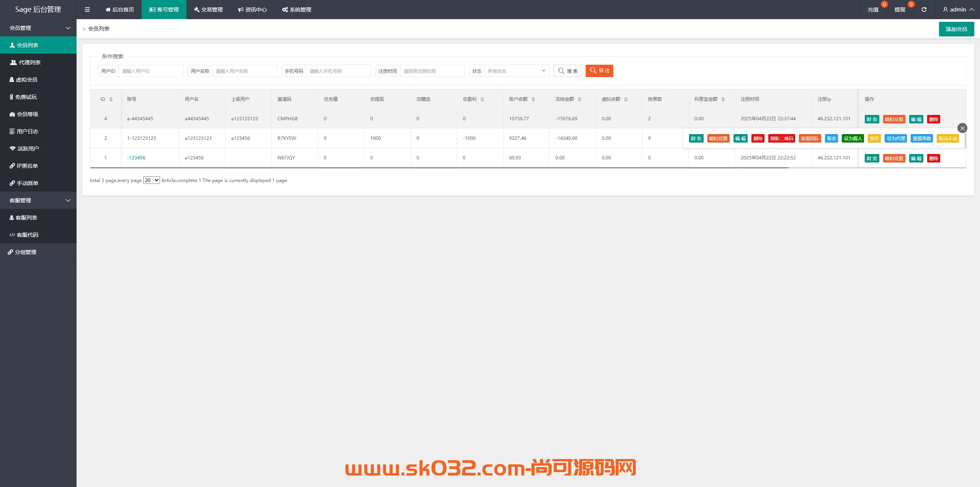Open 提现 notifications in the top right
980x487 pixels.
point(900,9)
